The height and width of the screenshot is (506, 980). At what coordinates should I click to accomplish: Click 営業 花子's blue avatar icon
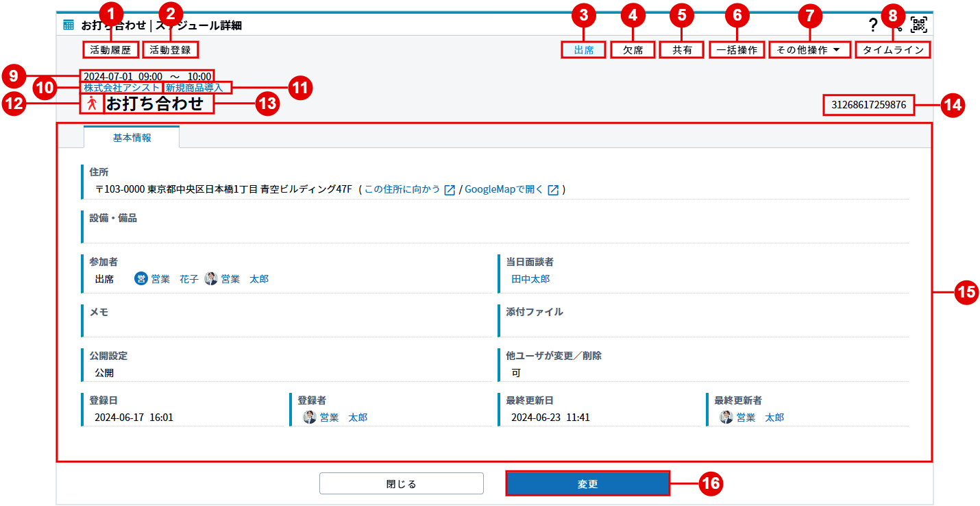141,278
